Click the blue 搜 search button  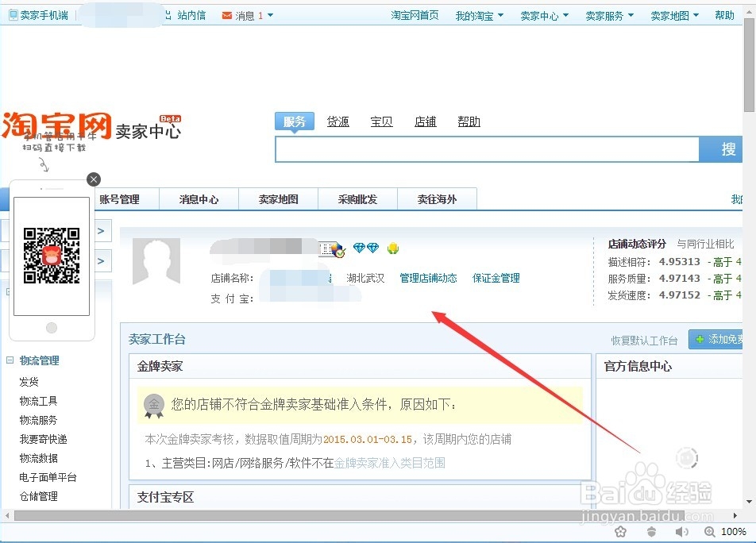(x=721, y=149)
